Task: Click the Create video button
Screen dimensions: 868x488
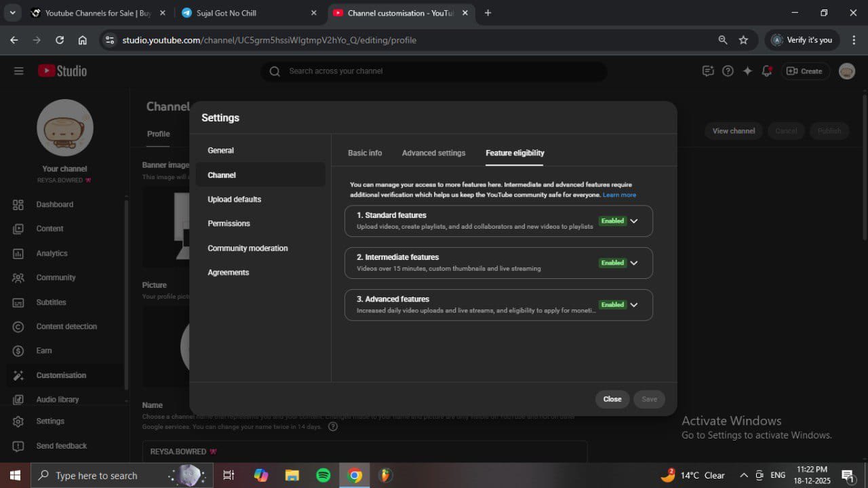Action: click(805, 71)
